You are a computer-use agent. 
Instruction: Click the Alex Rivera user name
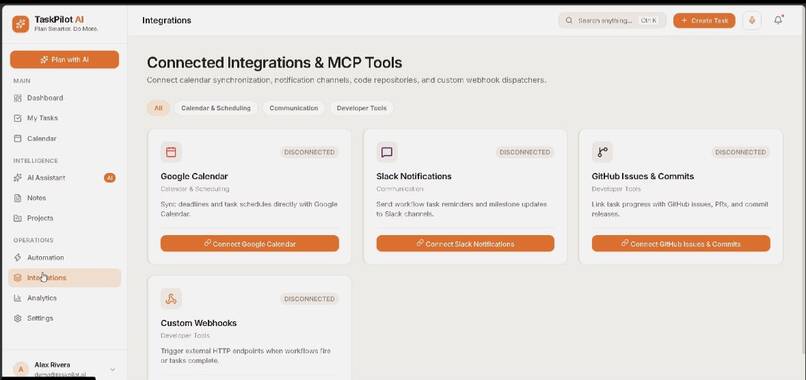tap(52, 365)
